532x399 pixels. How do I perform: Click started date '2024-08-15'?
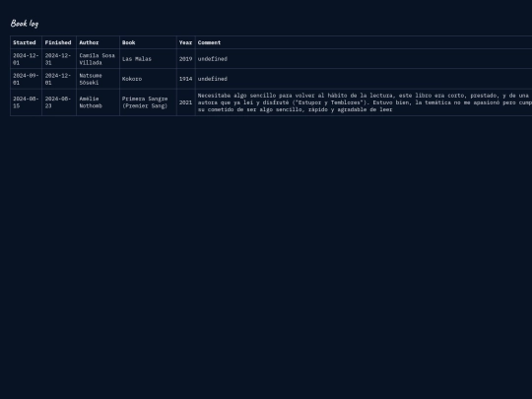26,102
